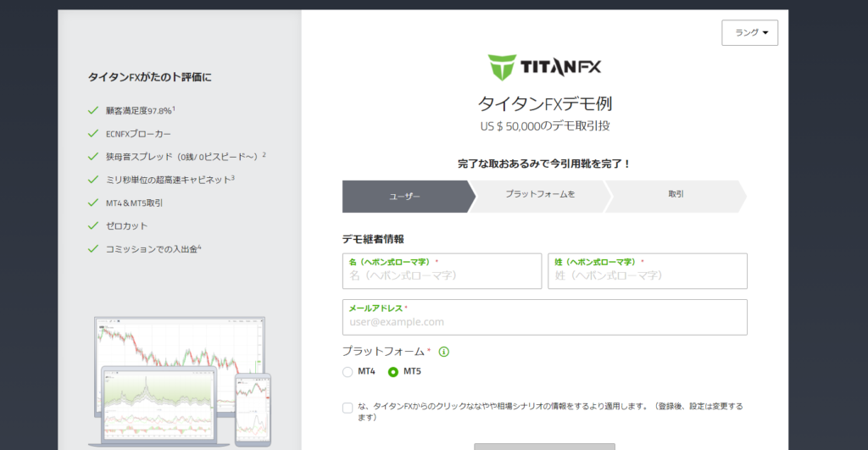Focus the 姓（ヘボン式ローマ字） last name field
Image resolution: width=868 pixels, height=450 pixels.
648,271
